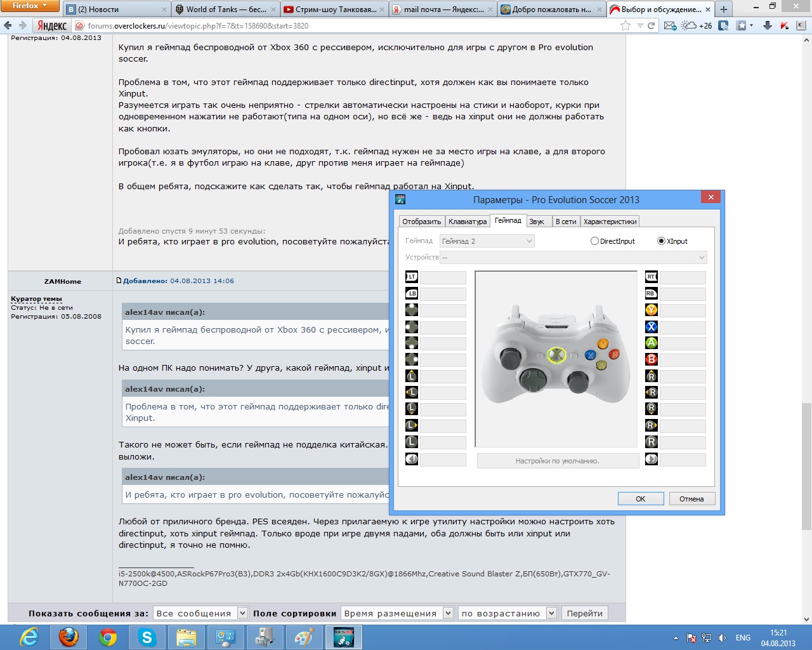Click the Настройки по умолчанию button
The image size is (812, 650).
tap(558, 461)
